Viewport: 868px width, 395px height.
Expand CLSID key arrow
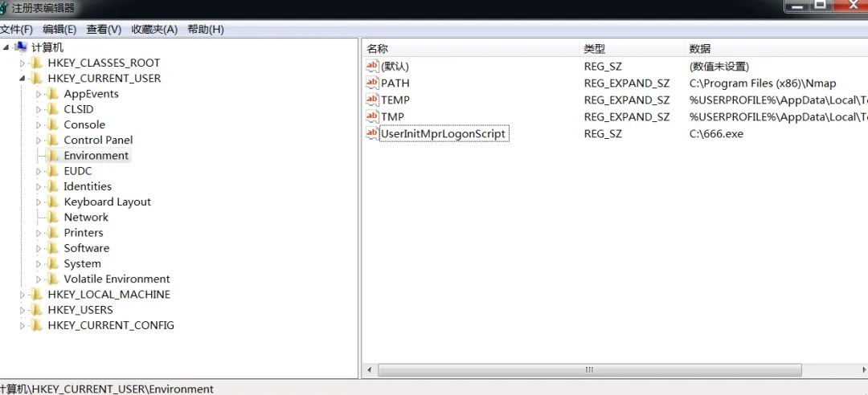(x=39, y=109)
